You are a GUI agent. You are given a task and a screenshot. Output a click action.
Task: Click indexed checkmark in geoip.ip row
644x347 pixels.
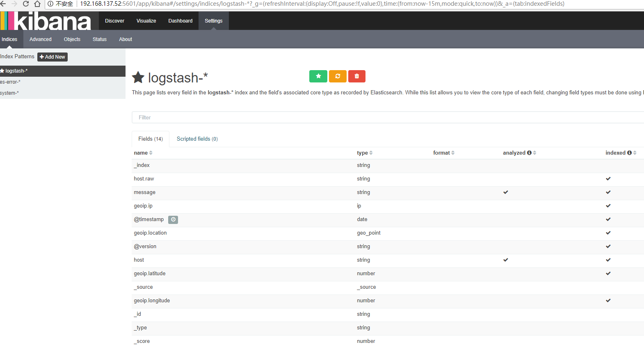[x=608, y=206]
